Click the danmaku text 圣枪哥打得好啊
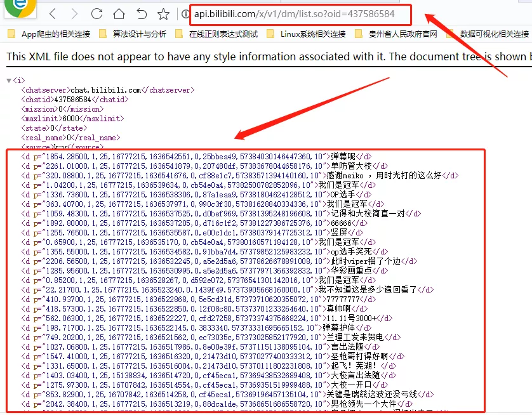 point(359,357)
